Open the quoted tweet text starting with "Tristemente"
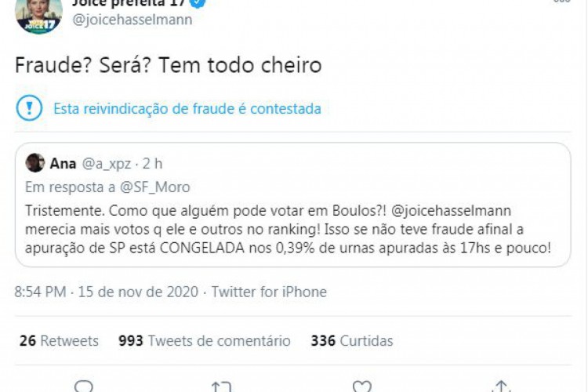 [x=288, y=229]
